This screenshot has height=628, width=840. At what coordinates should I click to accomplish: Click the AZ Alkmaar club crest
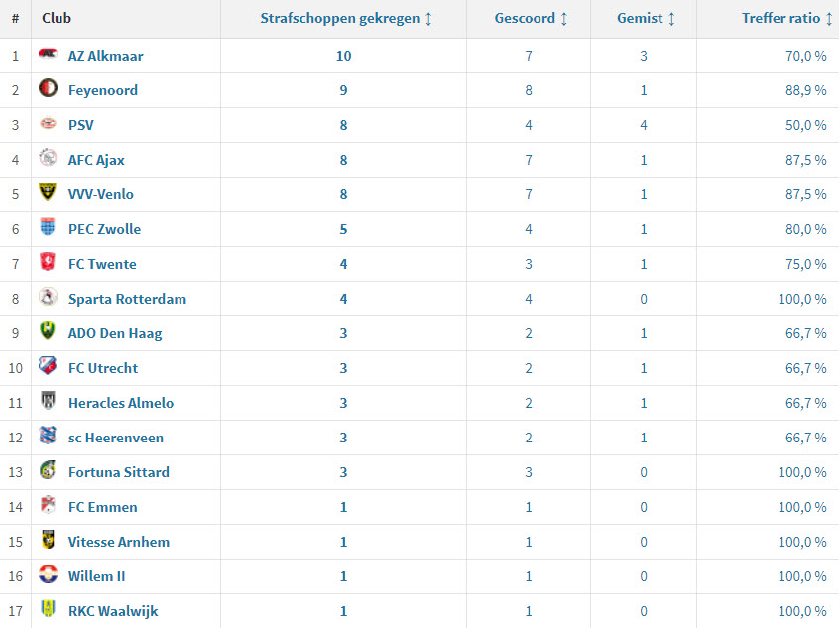pos(48,55)
